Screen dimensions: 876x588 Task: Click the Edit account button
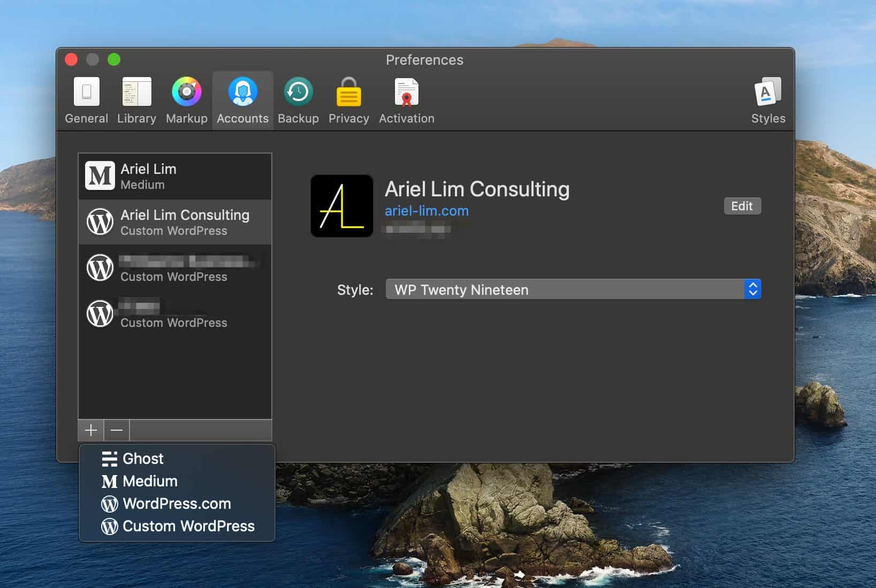tap(742, 206)
